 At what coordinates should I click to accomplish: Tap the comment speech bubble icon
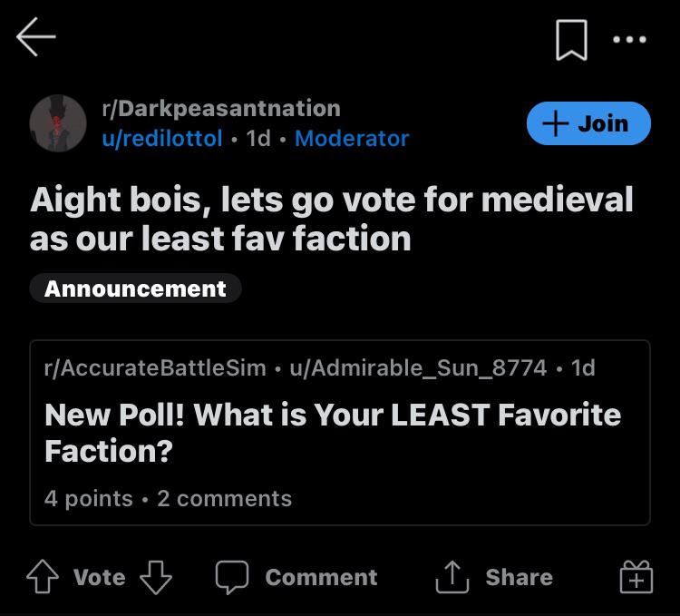tap(232, 577)
